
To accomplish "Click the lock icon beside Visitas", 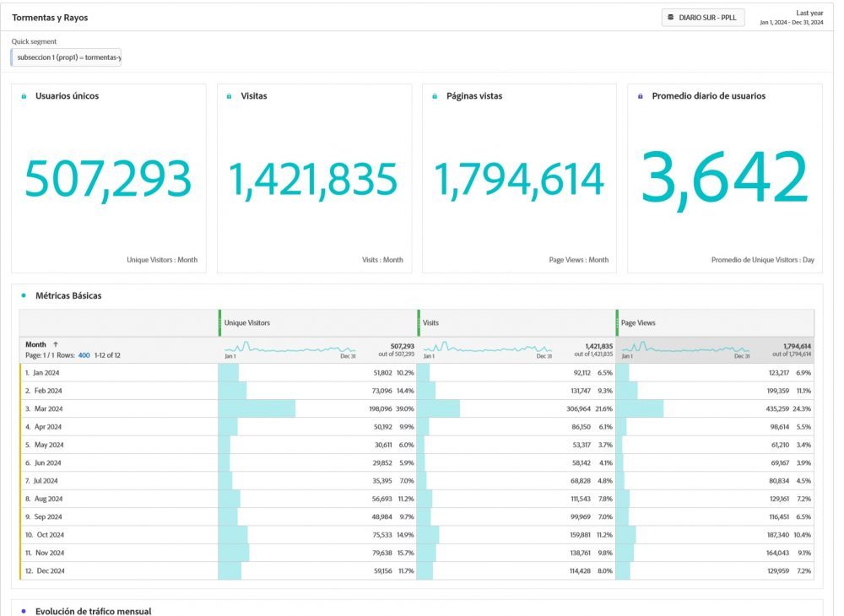I will 230,96.
